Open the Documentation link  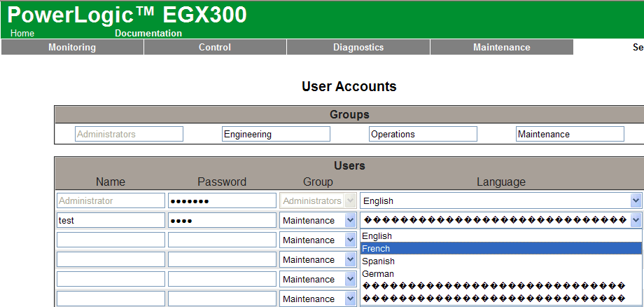point(148,33)
